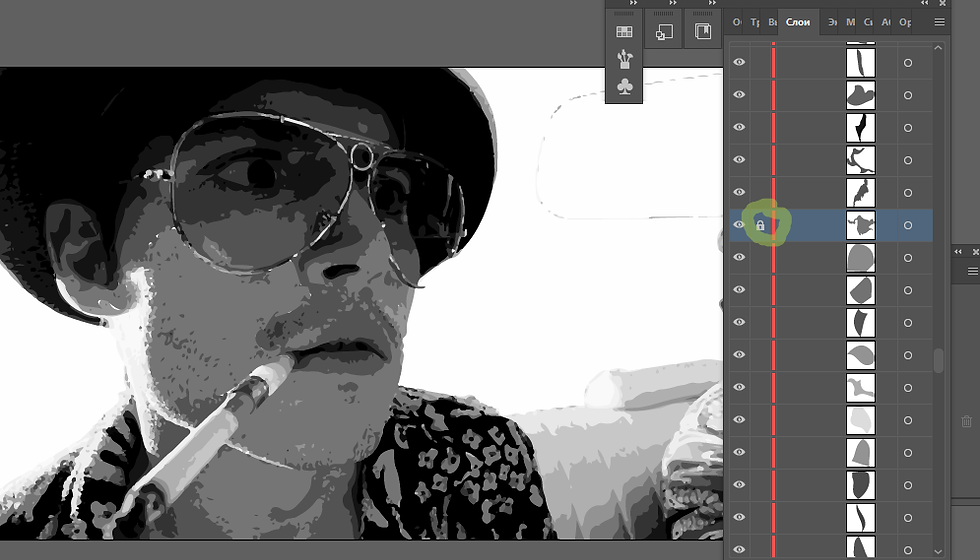Viewport: 980px width, 560px height.
Task: Select the pale gray blob layer thumbnail
Action: [861, 420]
